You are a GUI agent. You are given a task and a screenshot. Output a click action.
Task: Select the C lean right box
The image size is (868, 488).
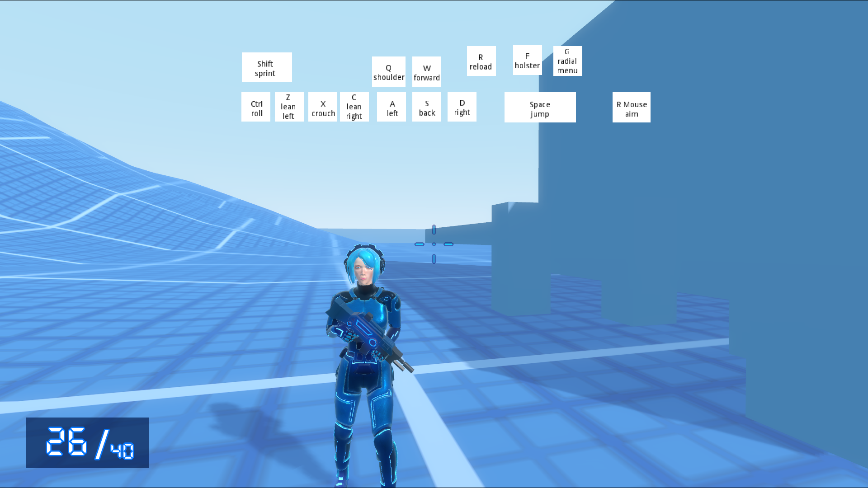(354, 107)
